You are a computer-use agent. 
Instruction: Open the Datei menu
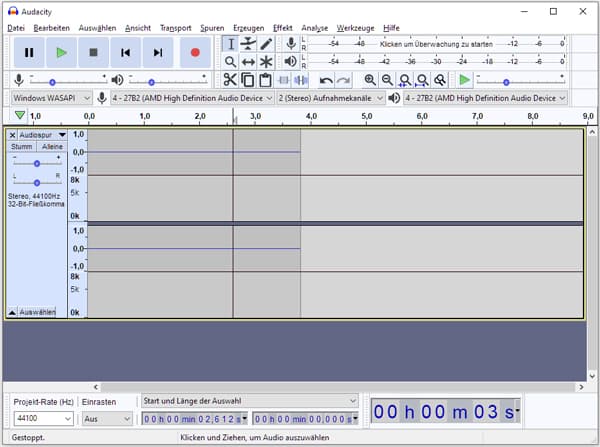[x=16, y=28]
